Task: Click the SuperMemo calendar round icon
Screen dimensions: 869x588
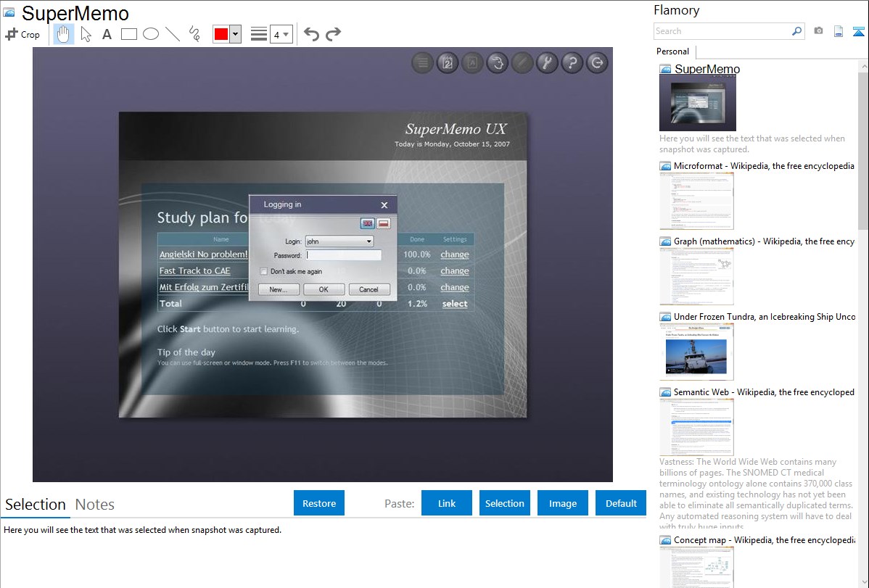Action: tap(448, 63)
